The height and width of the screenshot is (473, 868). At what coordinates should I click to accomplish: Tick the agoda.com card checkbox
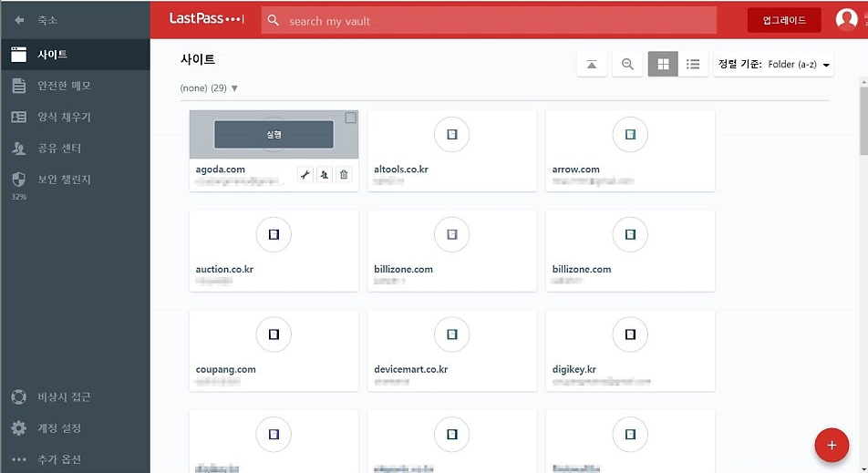point(350,118)
